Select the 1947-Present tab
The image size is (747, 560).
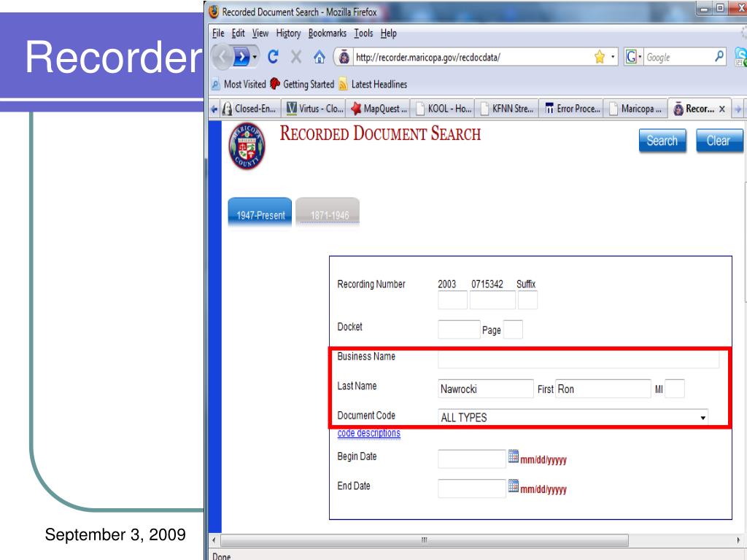(x=260, y=213)
